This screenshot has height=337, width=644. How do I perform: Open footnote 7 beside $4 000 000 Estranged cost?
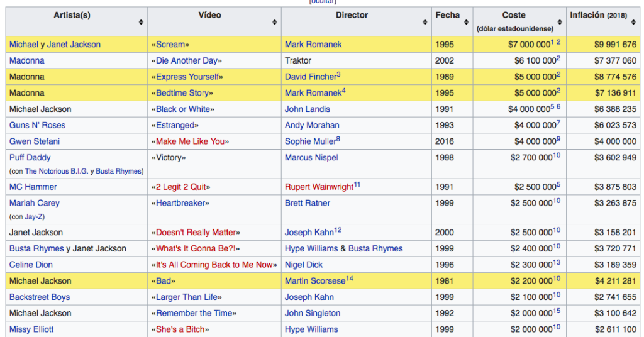[x=558, y=123]
